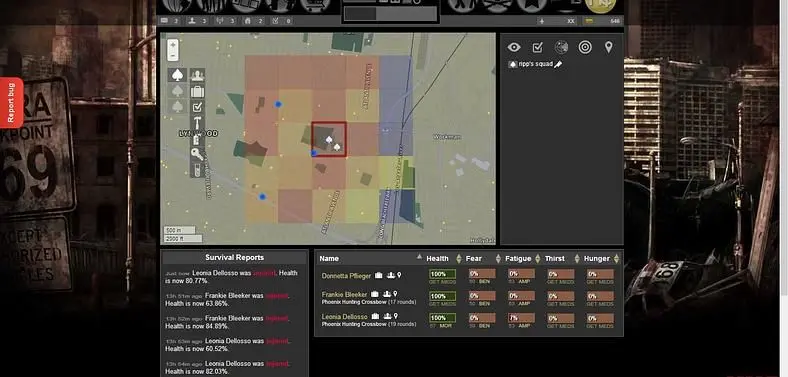Click Leonia Dellosso's 7% Fatigue bar

coord(522,318)
